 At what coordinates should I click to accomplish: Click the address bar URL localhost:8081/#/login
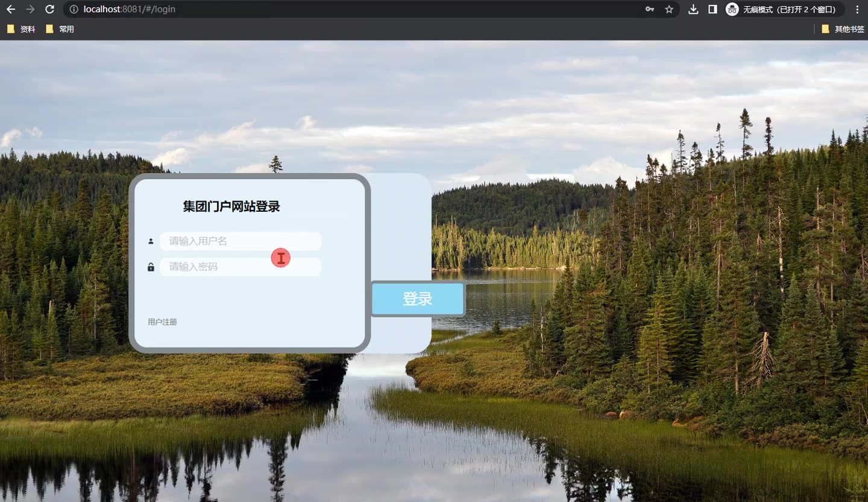[x=130, y=9]
